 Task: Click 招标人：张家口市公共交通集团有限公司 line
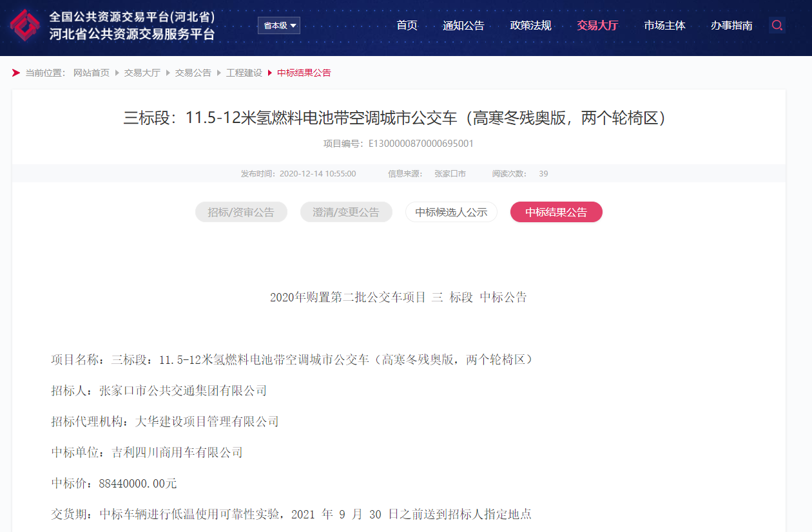159,390
